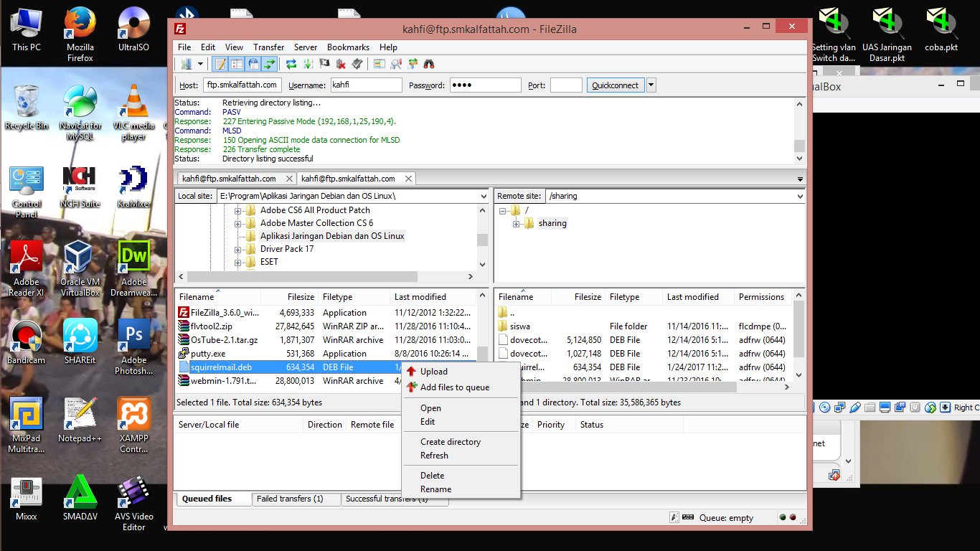Cancel current operation flag icon
Screen dimensions: 980x551
tap(324, 64)
